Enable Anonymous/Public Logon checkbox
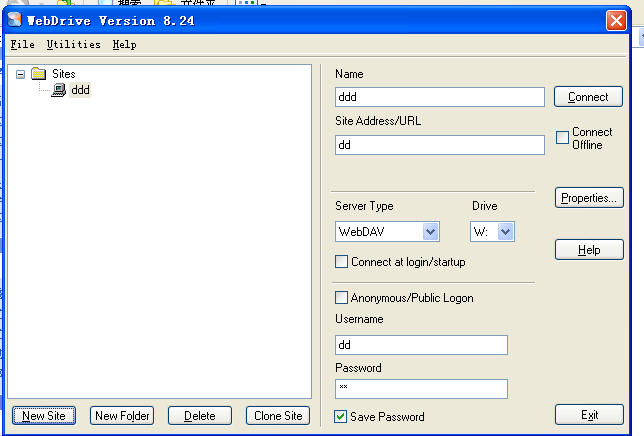The height and width of the screenshot is (436, 644). click(342, 298)
